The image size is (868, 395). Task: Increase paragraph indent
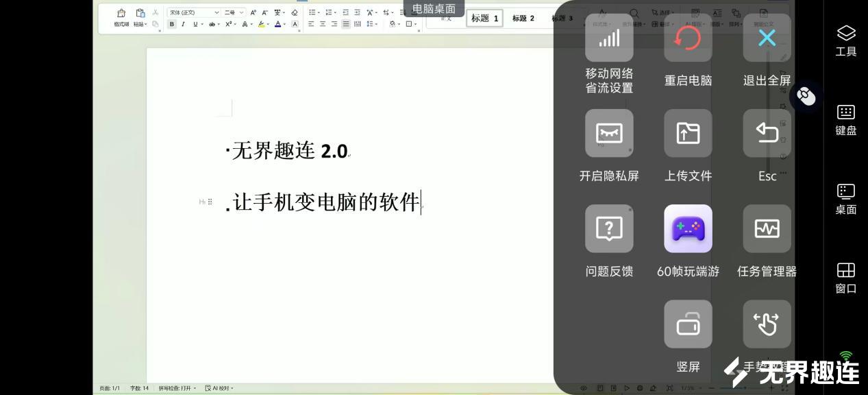[x=358, y=12]
